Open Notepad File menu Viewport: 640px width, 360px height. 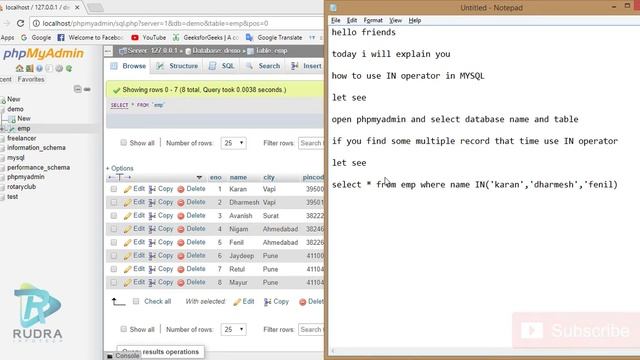[x=336, y=20]
